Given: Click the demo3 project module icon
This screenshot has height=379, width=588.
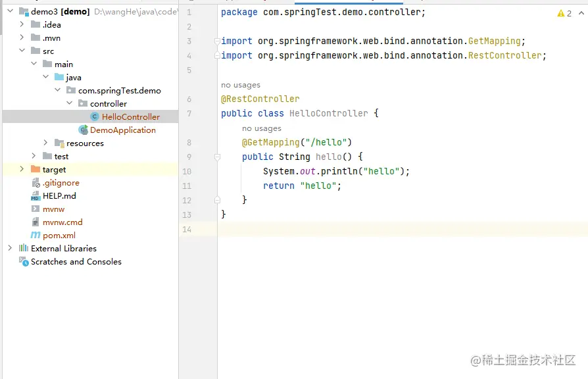Looking at the screenshot, I should click(24, 12).
